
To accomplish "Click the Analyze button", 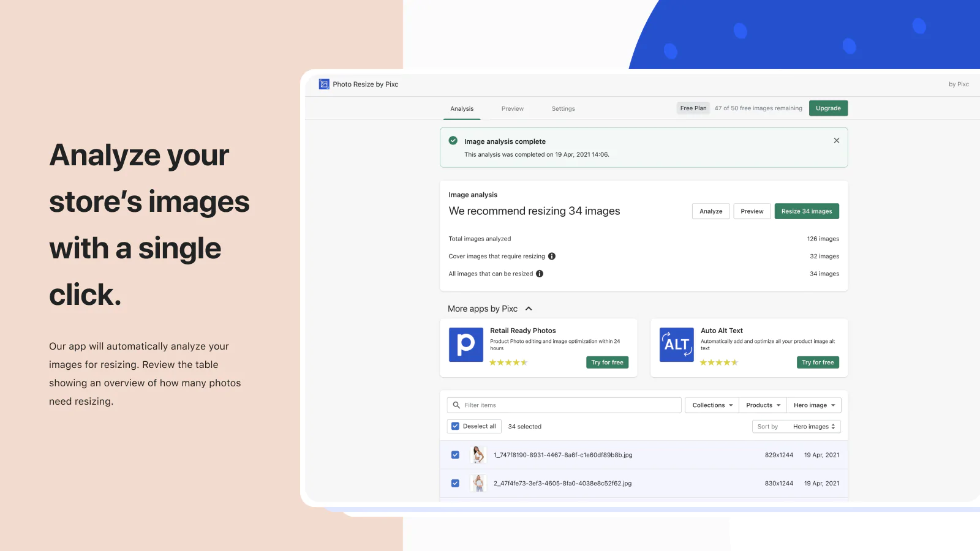I will [x=711, y=211].
